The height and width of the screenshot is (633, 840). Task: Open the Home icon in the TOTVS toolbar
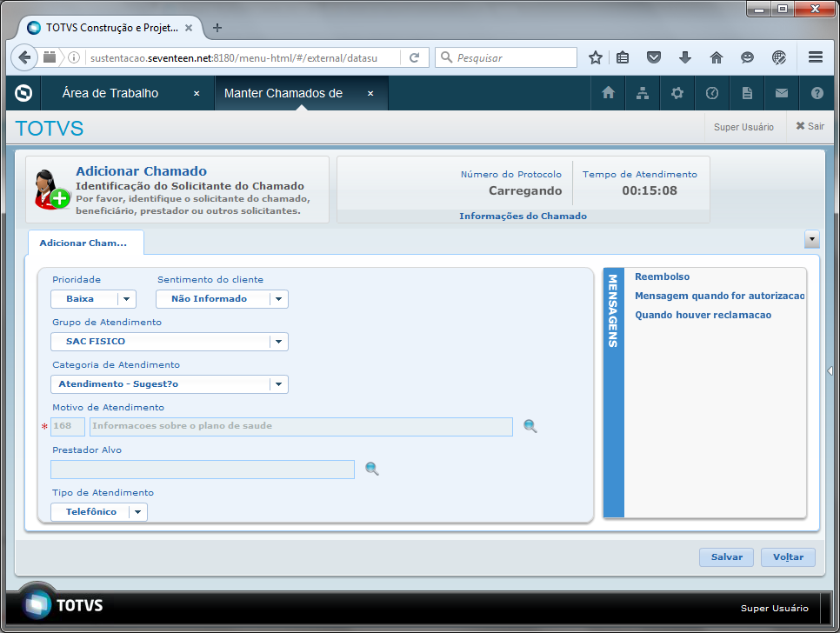[x=608, y=93]
